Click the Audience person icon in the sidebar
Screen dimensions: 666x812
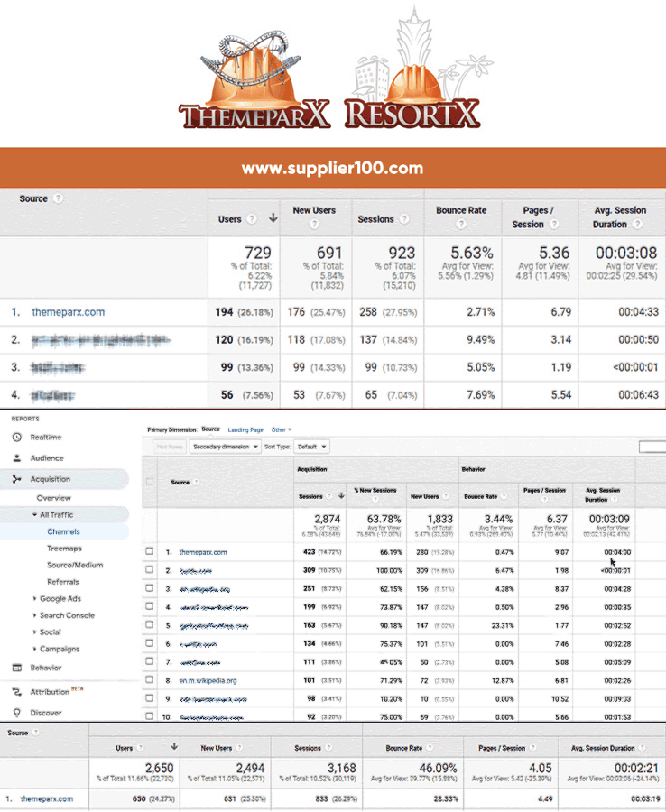17,457
